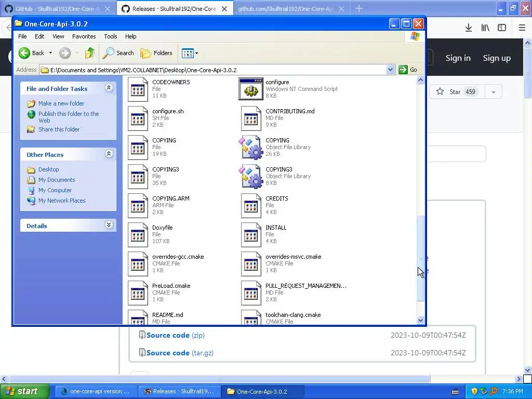Switch to one-core-api version taskbar item
The height and width of the screenshot is (399, 532).
(96, 391)
